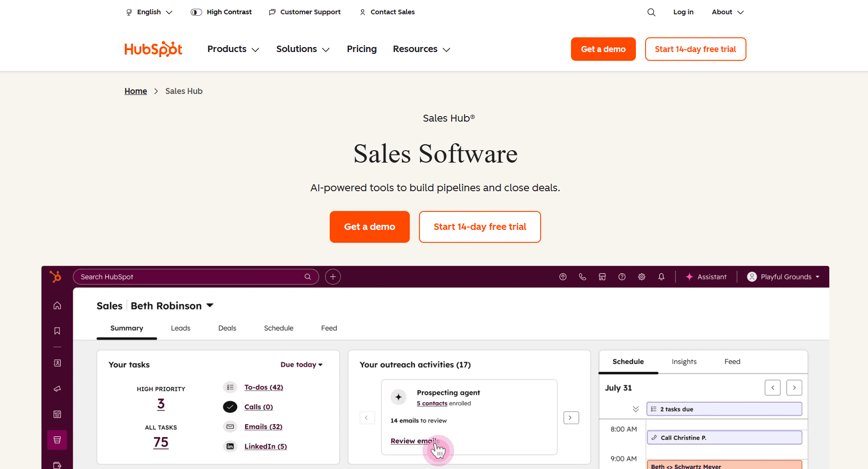Click the upgrade arrow icon in app toolbar
Image resolution: width=868 pixels, height=469 pixels.
pyautogui.click(x=563, y=277)
